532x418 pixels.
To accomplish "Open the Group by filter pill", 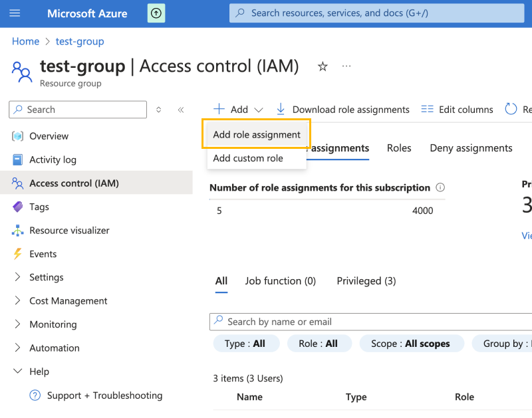I will 502,344.
